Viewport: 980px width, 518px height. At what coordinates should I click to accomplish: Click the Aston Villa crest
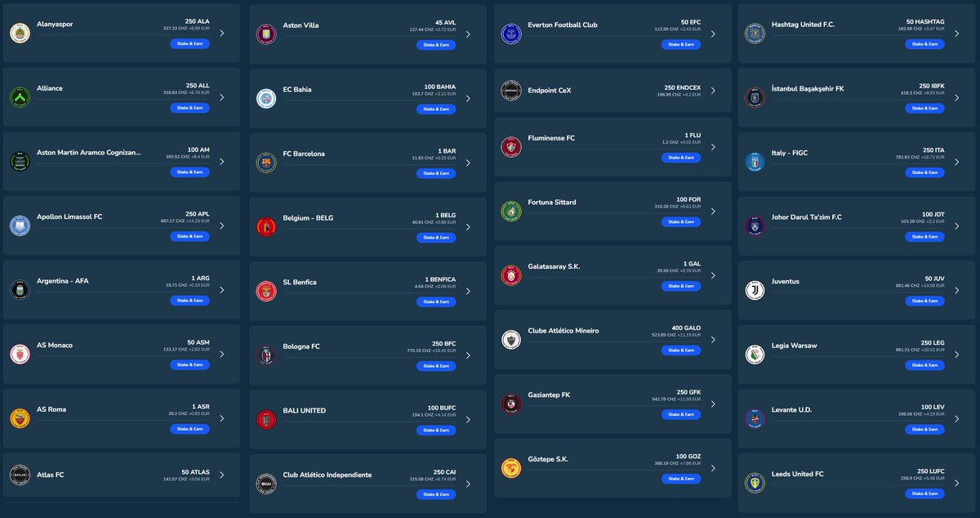266,34
